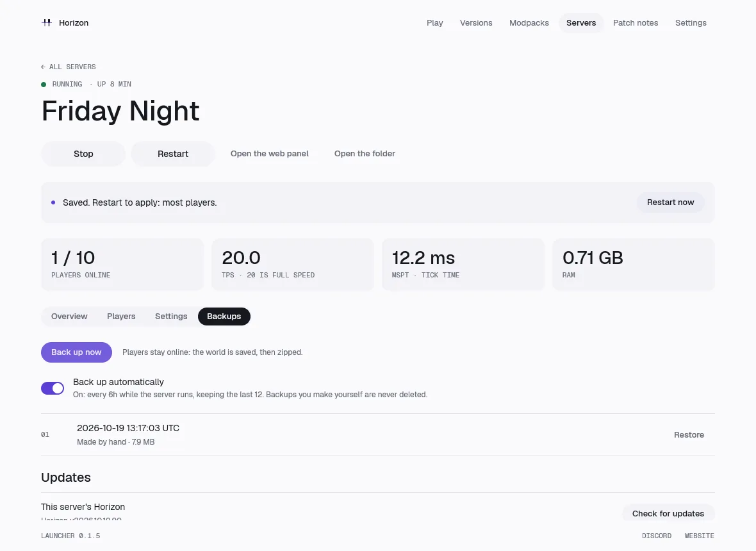Open the Play page
This screenshot has width=756, height=551.
point(434,22)
